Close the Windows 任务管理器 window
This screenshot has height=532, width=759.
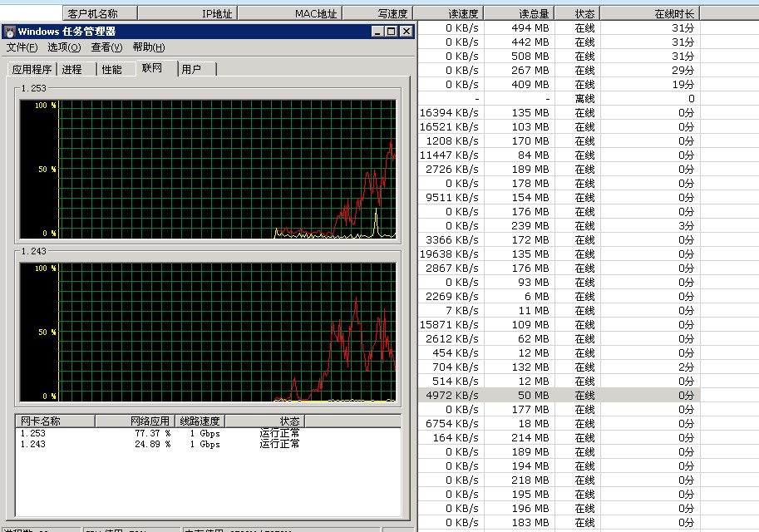[406, 32]
